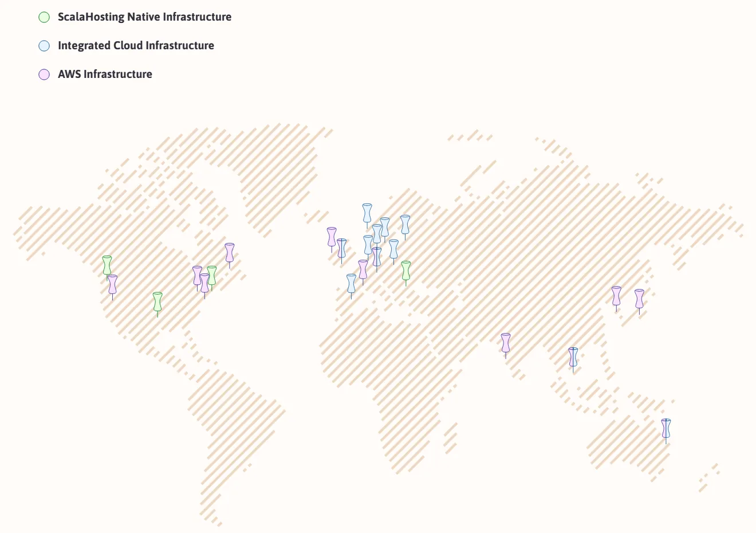Select the 'AWS Infrastructure' legend label

coord(105,75)
